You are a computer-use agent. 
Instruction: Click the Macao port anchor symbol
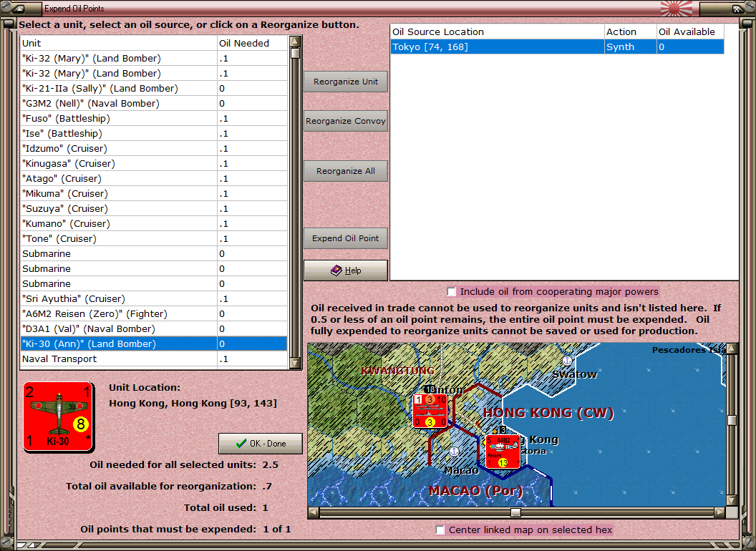point(454,452)
